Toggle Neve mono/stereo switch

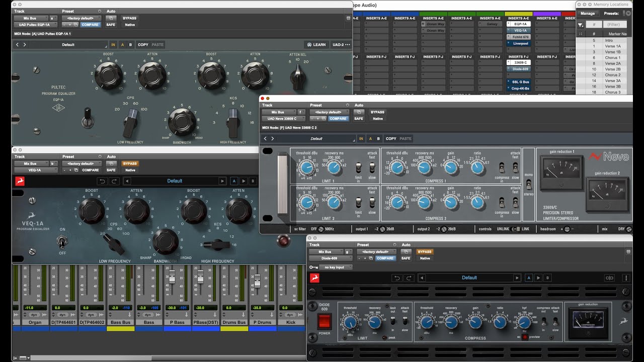[x=528, y=185]
